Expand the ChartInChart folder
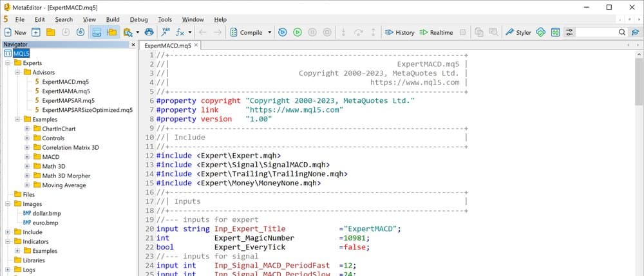The height and width of the screenshot is (276, 644). tap(27, 129)
